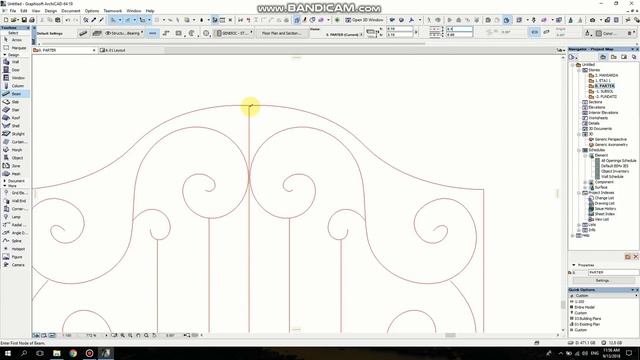
Task: Click the Print icon in the toolbar
Action: [x=32, y=20]
